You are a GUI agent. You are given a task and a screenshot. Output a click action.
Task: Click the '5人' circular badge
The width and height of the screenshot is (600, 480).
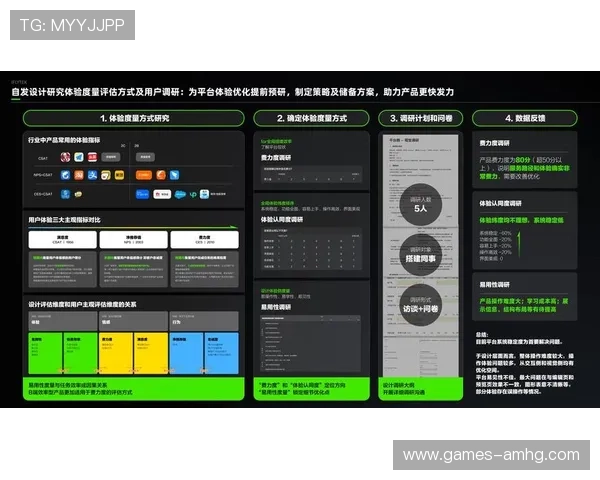click(x=421, y=204)
